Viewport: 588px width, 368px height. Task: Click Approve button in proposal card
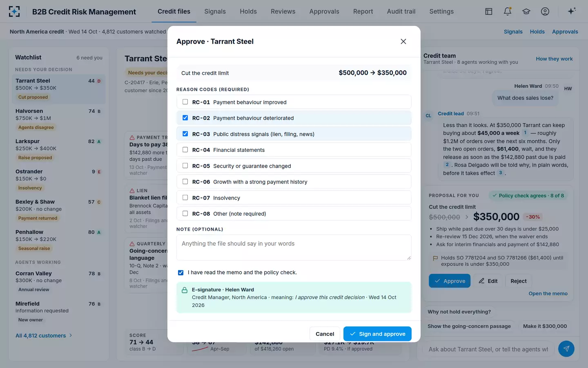[x=450, y=281]
